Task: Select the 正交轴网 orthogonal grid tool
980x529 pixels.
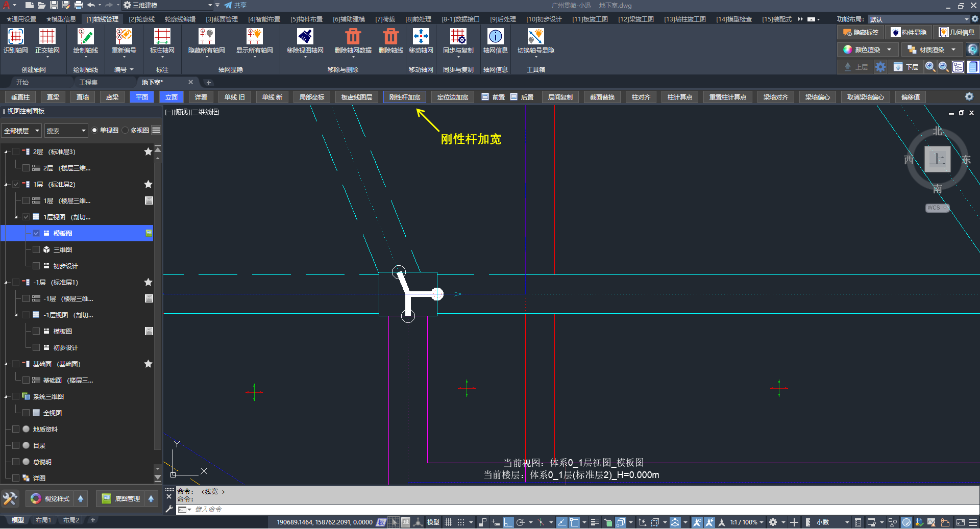Action: 47,37
